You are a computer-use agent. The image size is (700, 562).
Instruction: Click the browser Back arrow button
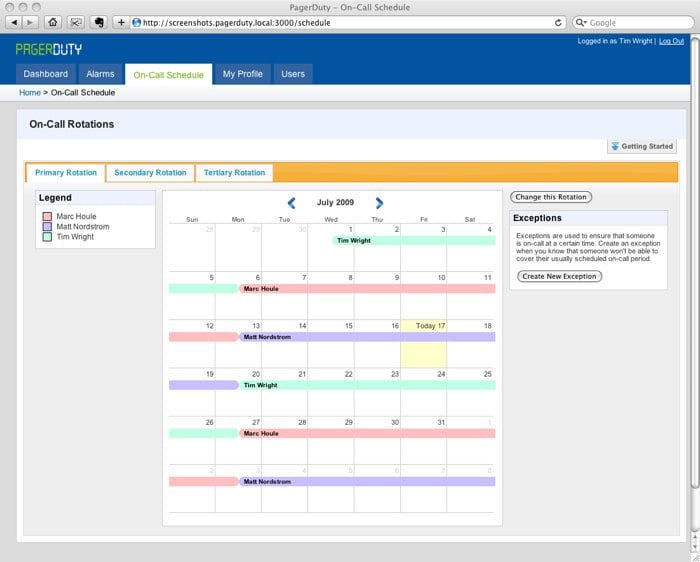(x=15, y=22)
